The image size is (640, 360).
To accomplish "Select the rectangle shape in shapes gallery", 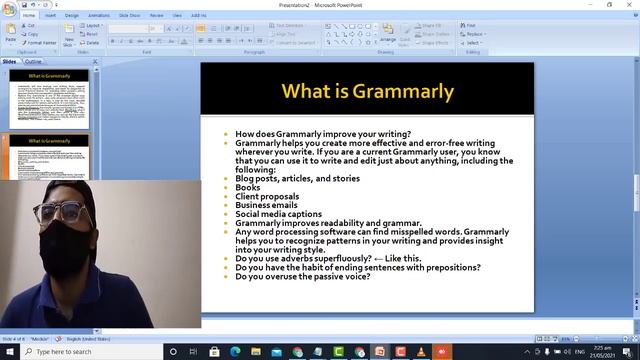I will pyautogui.click(x=352, y=27).
